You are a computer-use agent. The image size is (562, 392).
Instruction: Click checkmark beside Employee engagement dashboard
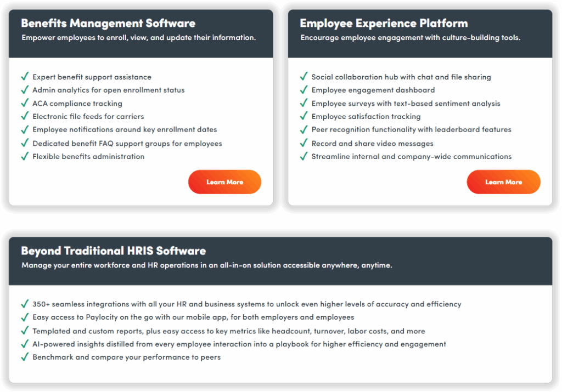click(x=304, y=89)
